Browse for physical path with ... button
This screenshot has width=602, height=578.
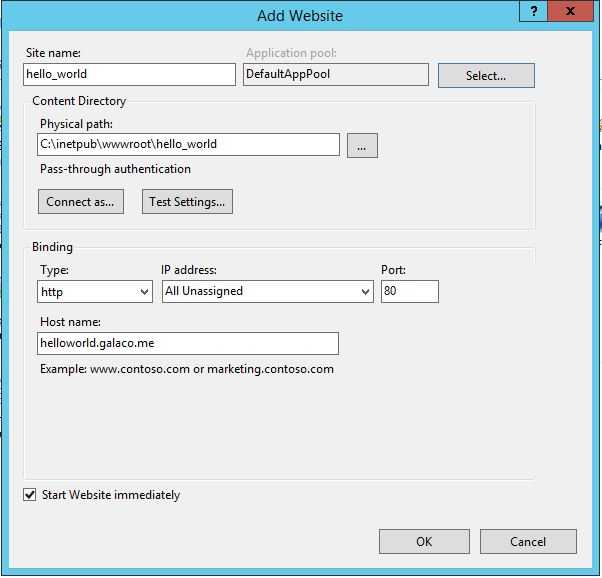pyautogui.click(x=362, y=146)
